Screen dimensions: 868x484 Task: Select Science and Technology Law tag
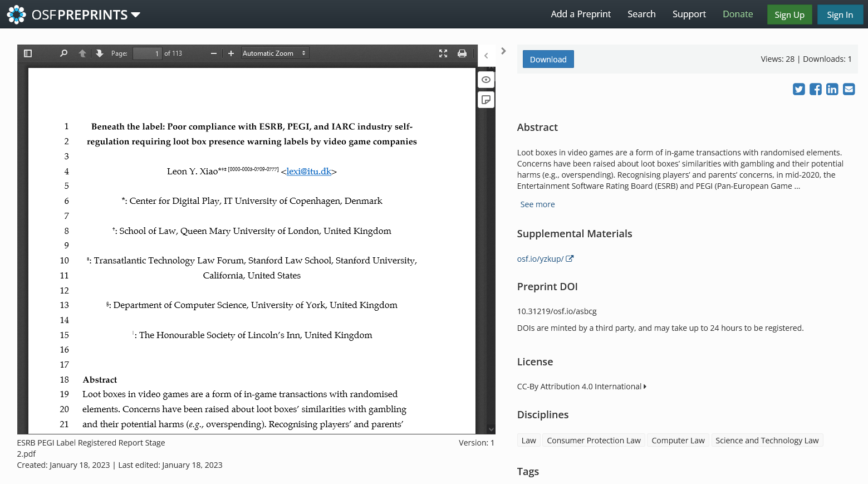pyautogui.click(x=767, y=441)
